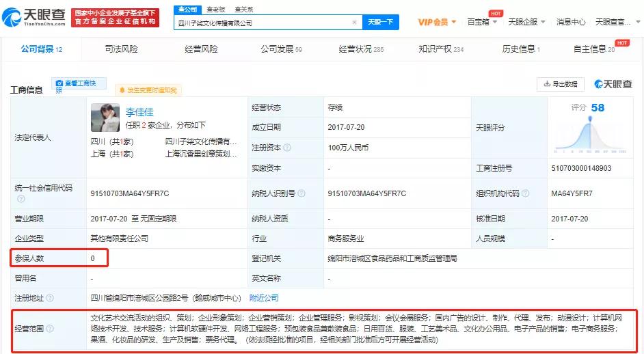Switch to the 知识产权 tab
644x354 pixels.
(x=441, y=49)
